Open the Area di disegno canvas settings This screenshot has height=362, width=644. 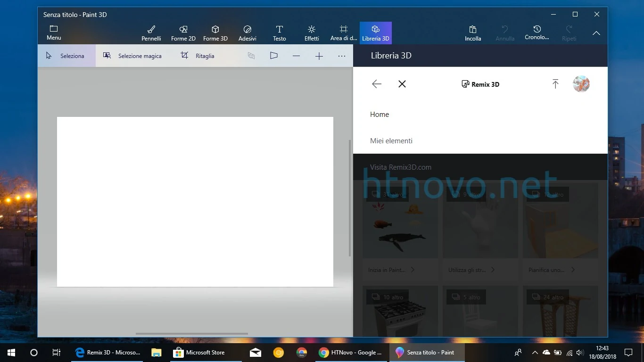[344, 33]
